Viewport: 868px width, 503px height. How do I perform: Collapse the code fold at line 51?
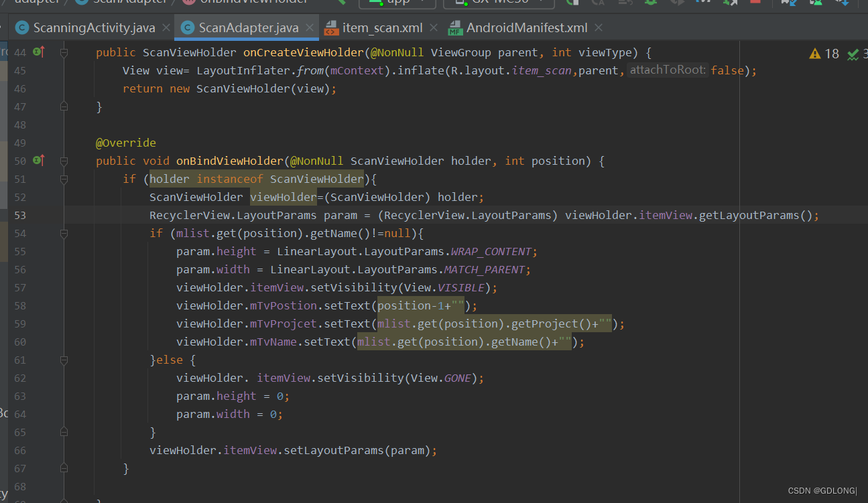click(x=64, y=179)
